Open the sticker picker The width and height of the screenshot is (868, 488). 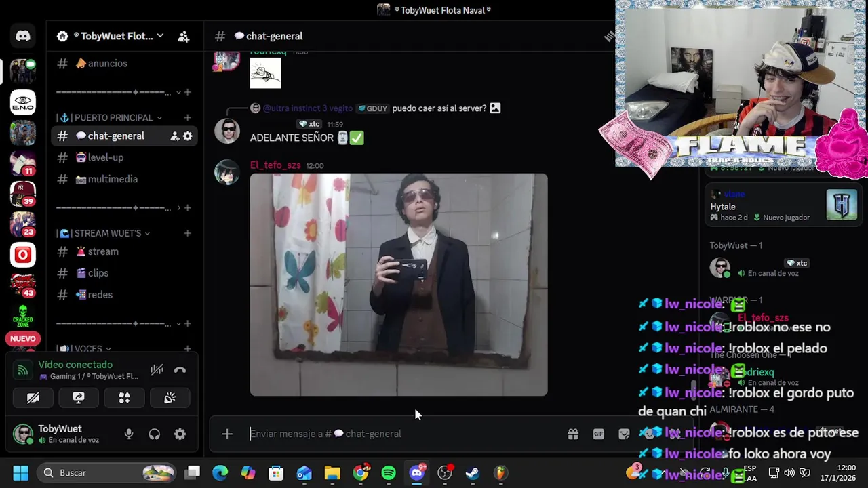(624, 434)
